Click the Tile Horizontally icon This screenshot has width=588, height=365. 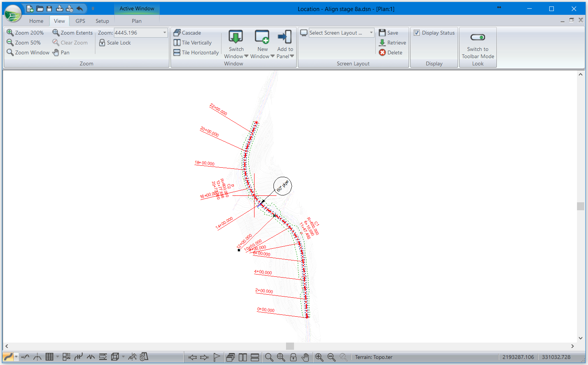[177, 52]
